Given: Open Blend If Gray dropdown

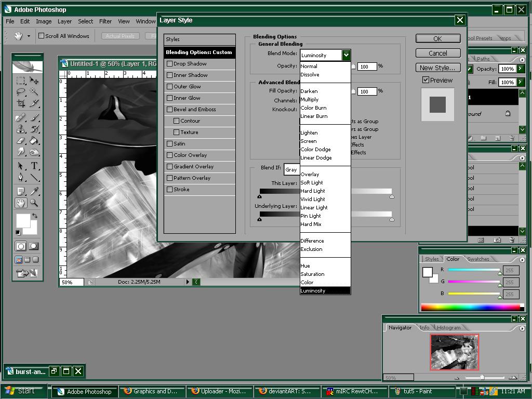Looking at the screenshot, I should click(x=292, y=170).
